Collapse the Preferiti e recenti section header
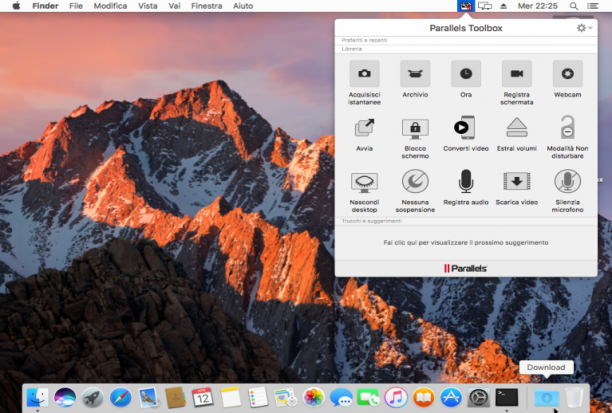Image resolution: width=612 pixels, height=413 pixels. (466, 40)
